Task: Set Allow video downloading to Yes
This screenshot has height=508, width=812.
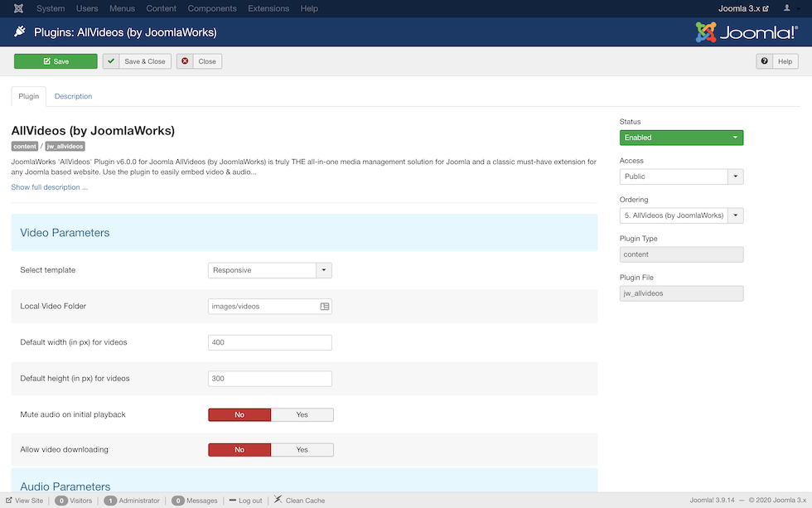Action: click(x=302, y=450)
